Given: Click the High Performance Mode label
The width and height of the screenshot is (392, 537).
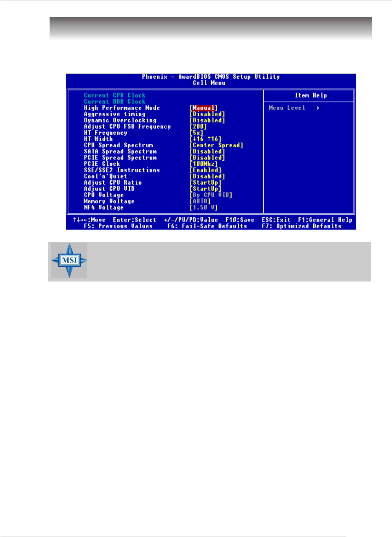Looking at the screenshot, I should 122,108.
